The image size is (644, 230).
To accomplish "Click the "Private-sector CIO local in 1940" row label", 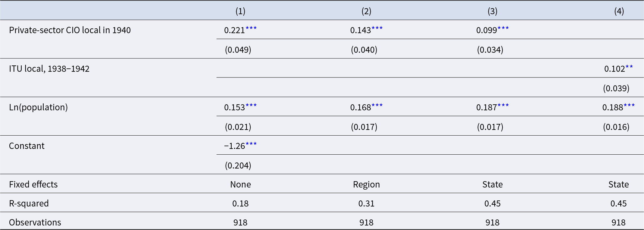I will (x=70, y=30).
